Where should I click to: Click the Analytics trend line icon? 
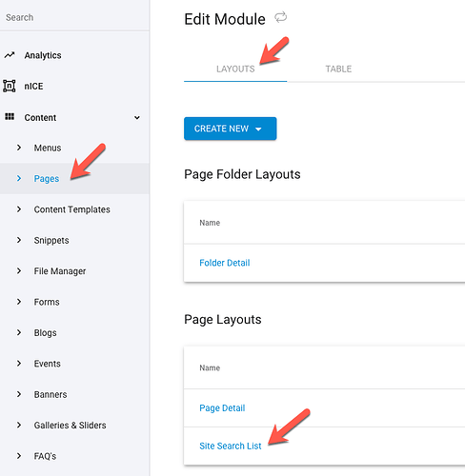pos(10,55)
